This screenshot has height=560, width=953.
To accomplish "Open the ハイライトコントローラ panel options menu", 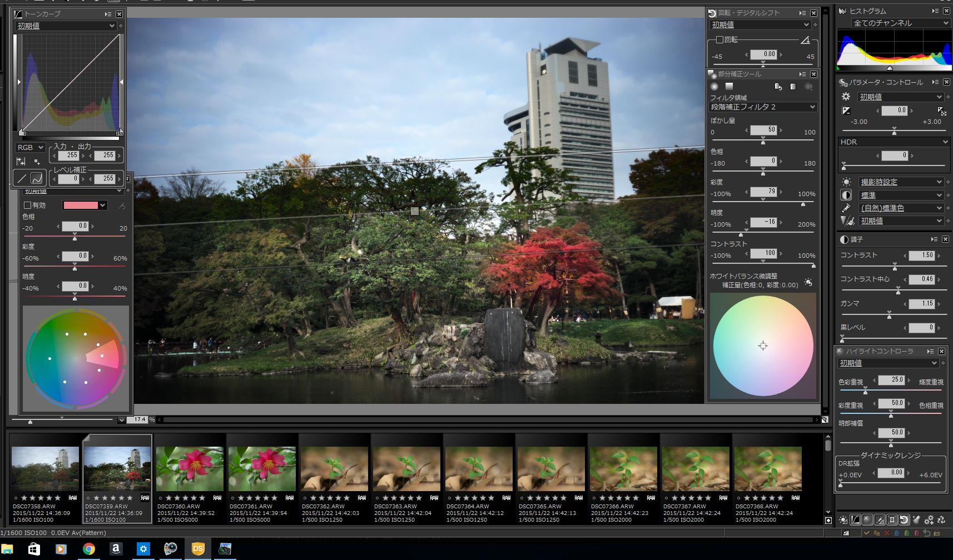I will 930,351.
